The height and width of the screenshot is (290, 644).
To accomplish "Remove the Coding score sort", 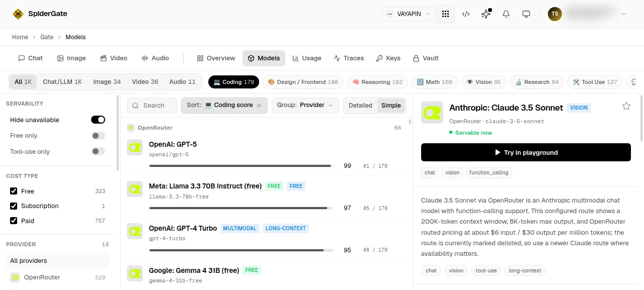I will point(259,106).
